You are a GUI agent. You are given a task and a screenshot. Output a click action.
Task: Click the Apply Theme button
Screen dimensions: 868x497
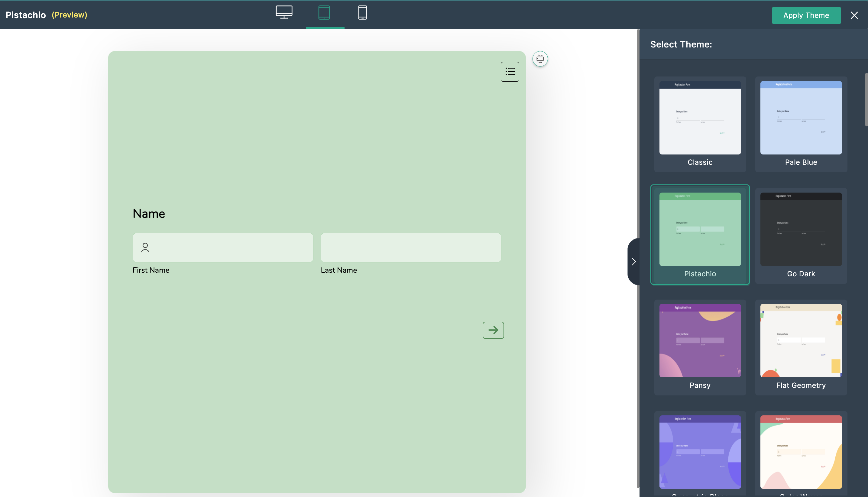[x=806, y=15]
